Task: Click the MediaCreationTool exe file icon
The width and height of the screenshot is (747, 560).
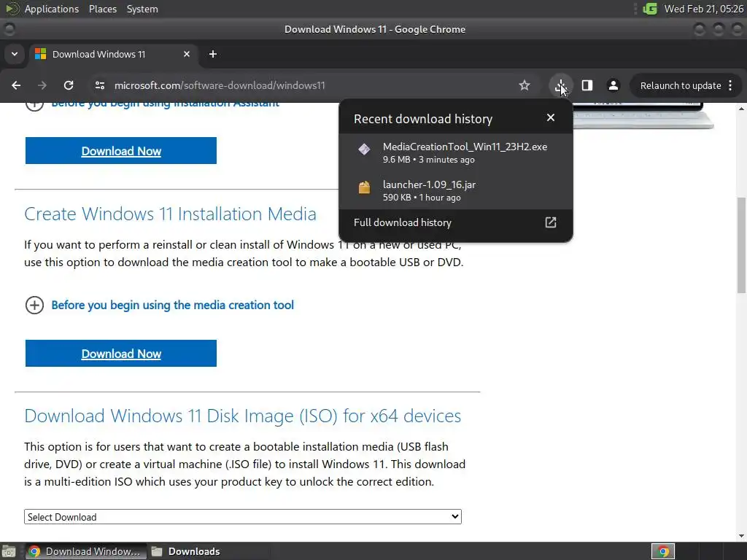Action: pyautogui.click(x=365, y=149)
